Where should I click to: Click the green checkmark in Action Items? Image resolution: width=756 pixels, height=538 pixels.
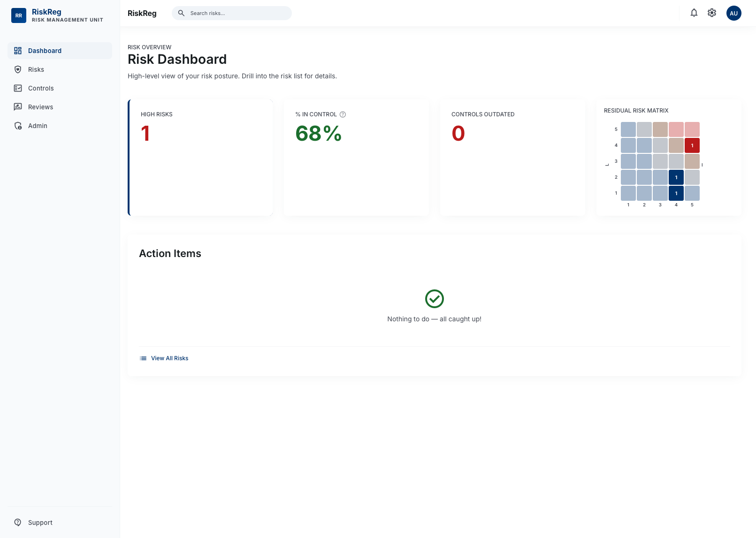(434, 299)
